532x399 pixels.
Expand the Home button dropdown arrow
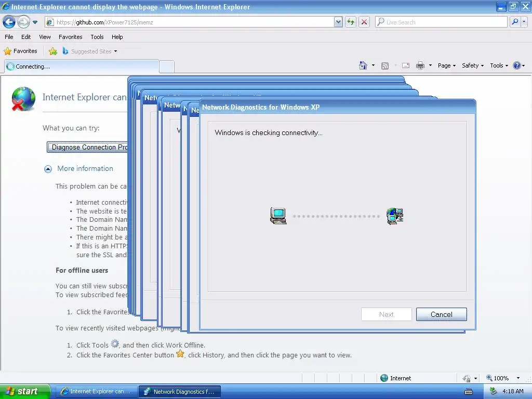click(373, 65)
